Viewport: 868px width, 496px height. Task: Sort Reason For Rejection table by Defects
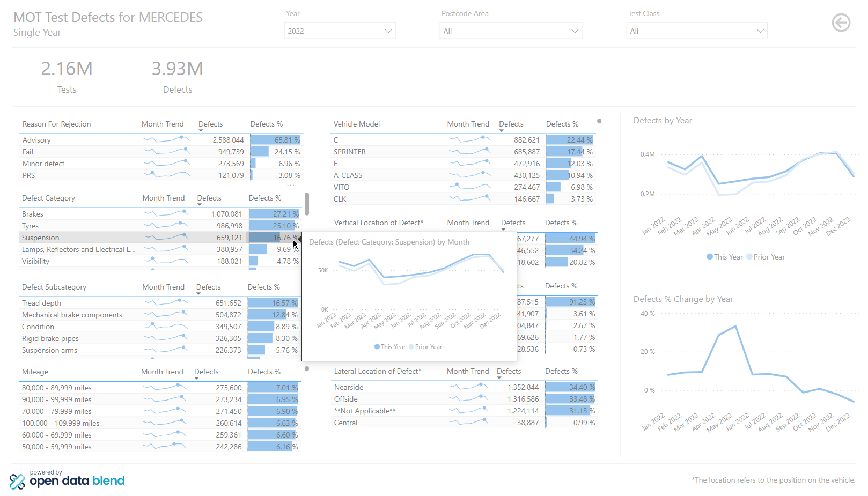point(210,124)
